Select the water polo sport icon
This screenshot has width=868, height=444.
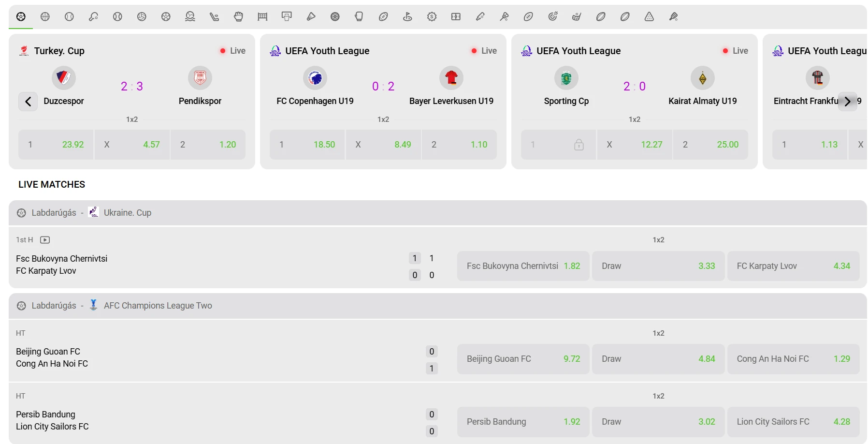[190, 16]
